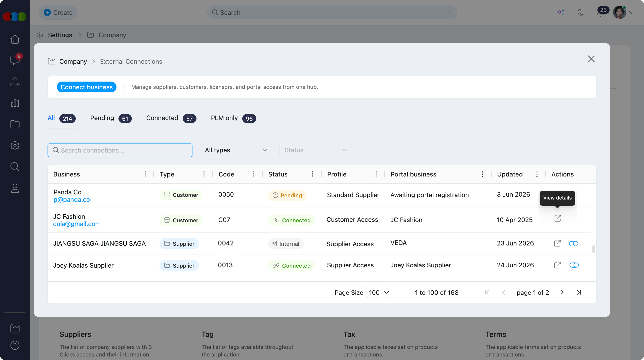
Task: Click the table vertical scrollbar thumb
Action: 593,249
